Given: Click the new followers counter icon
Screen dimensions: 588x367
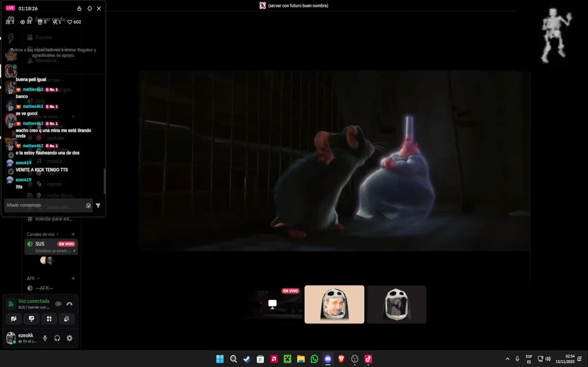Looking at the screenshot, I should (57, 22).
